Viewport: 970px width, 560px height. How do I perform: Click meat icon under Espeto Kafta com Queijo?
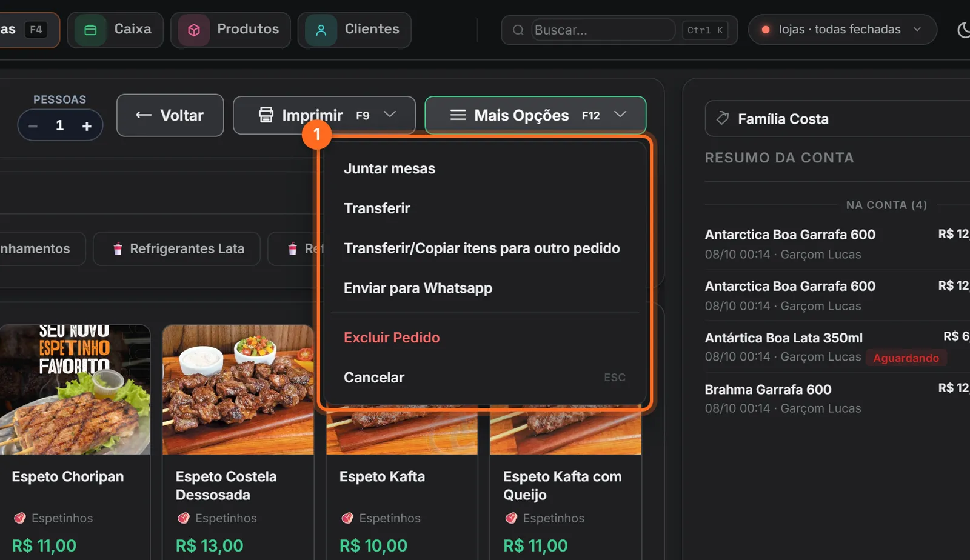(511, 518)
